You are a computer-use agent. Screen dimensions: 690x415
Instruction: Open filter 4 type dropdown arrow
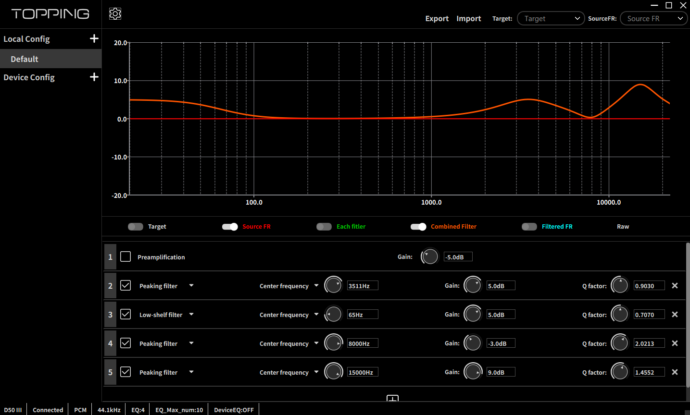pos(191,343)
